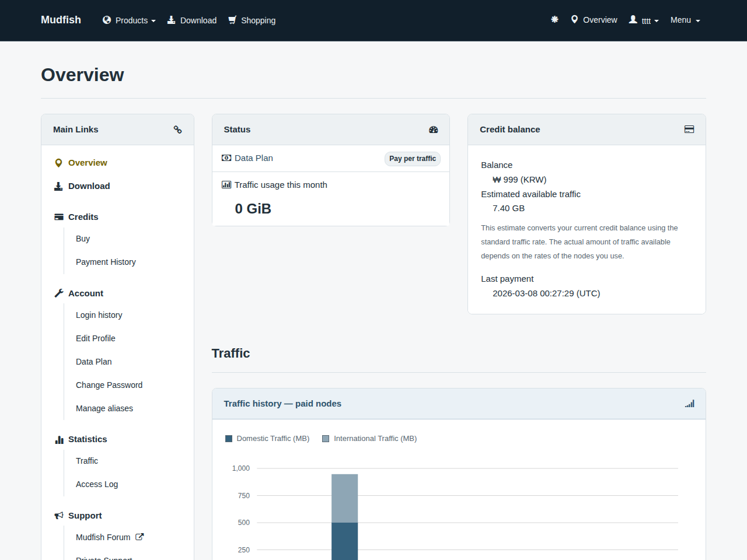747x560 pixels.
Task: Click the credit card icon in Credit balance header
Action: [x=689, y=129]
